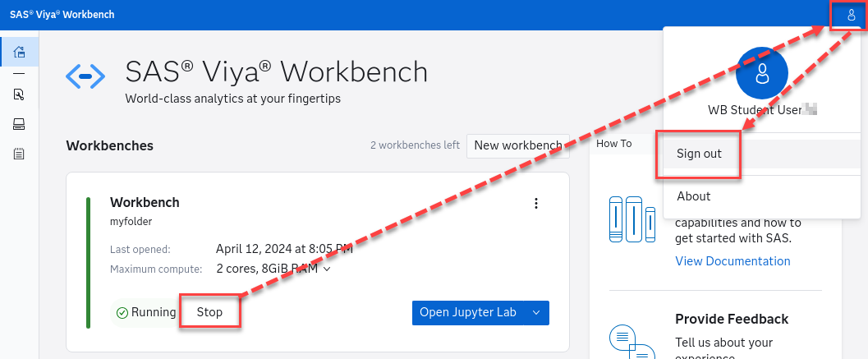Expand the Open Jupyter Lab dropdown arrow
The height and width of the screenshot is (359, 868).
point(537,312)
